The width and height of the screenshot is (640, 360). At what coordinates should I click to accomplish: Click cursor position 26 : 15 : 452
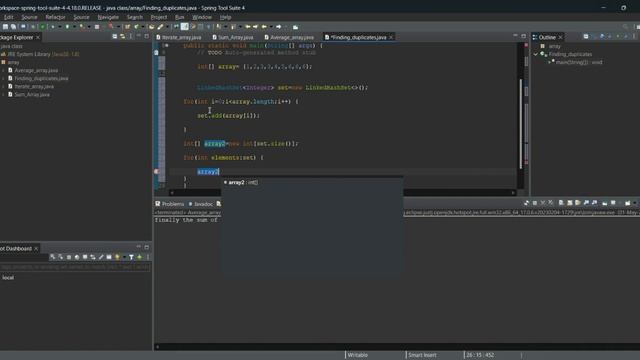pos(480,355)
